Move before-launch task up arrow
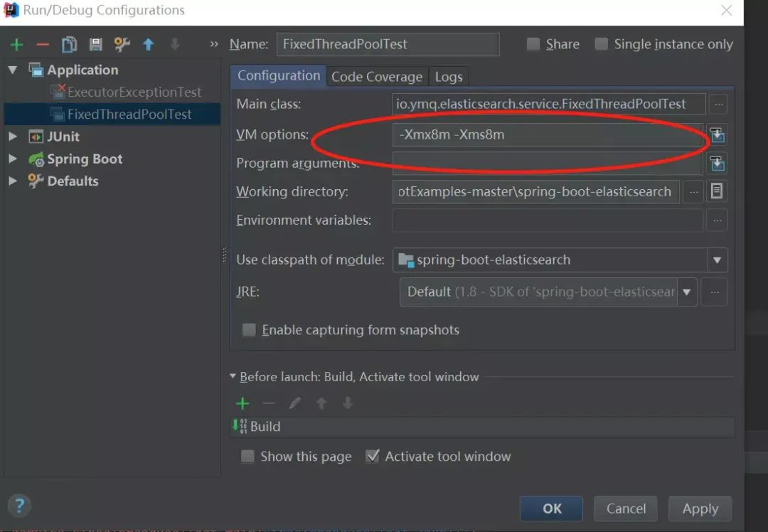768x532 pixels. 321,403
